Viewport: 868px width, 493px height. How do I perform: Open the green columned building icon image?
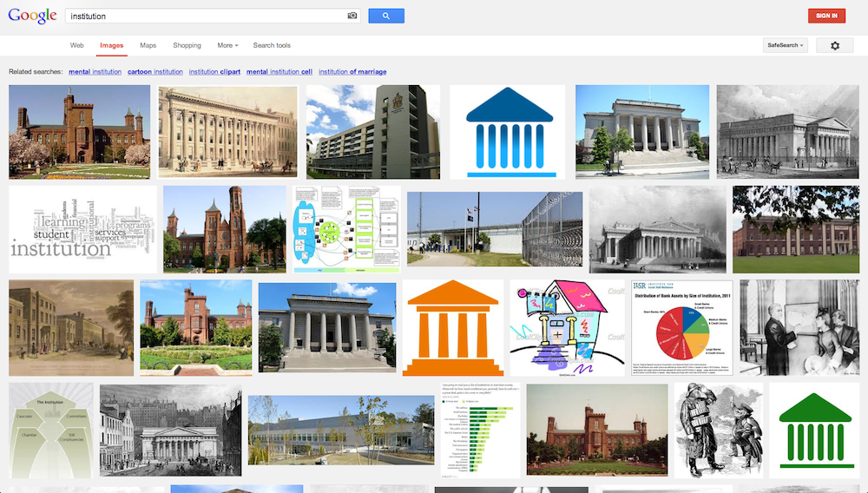[814, 430]
